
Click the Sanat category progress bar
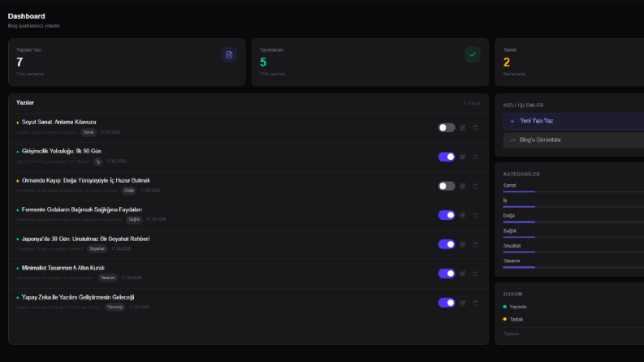(573, 192)
